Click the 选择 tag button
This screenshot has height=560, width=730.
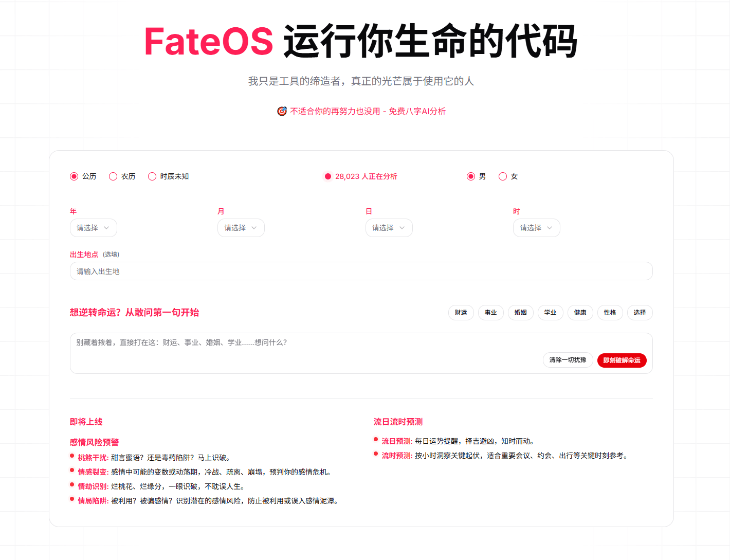(640, 313)
